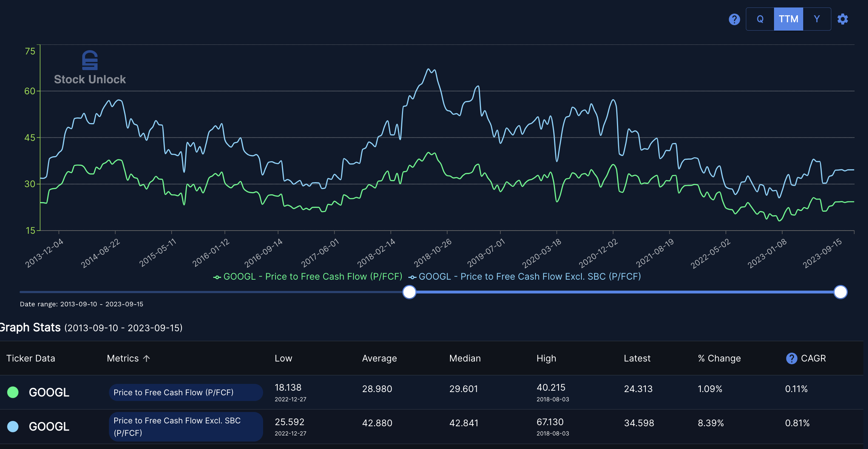Click the left date range slider handle
The height and width of the screenshot is (449, 868).
click(409, 292)
